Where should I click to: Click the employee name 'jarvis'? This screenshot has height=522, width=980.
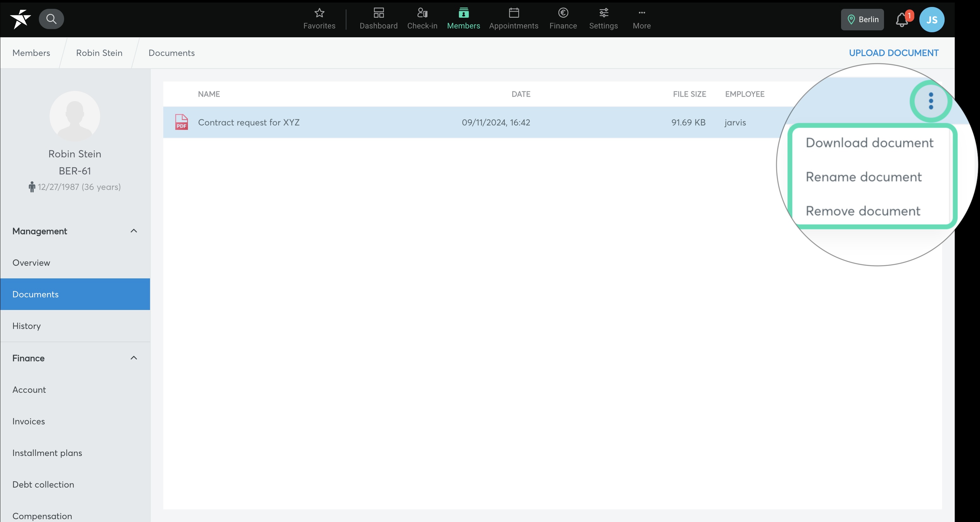point(735,123)
